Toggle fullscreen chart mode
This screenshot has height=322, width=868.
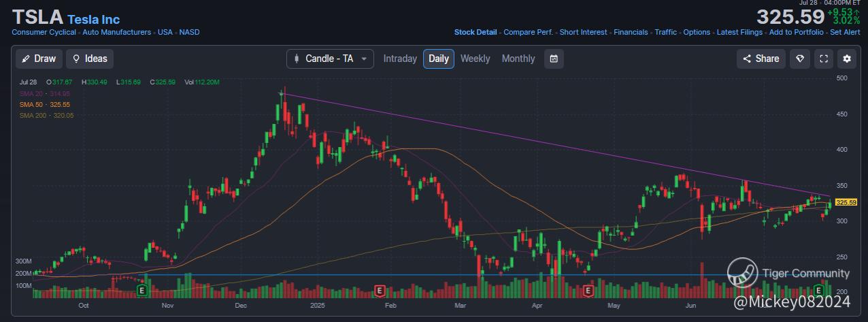tap(824, 59)
